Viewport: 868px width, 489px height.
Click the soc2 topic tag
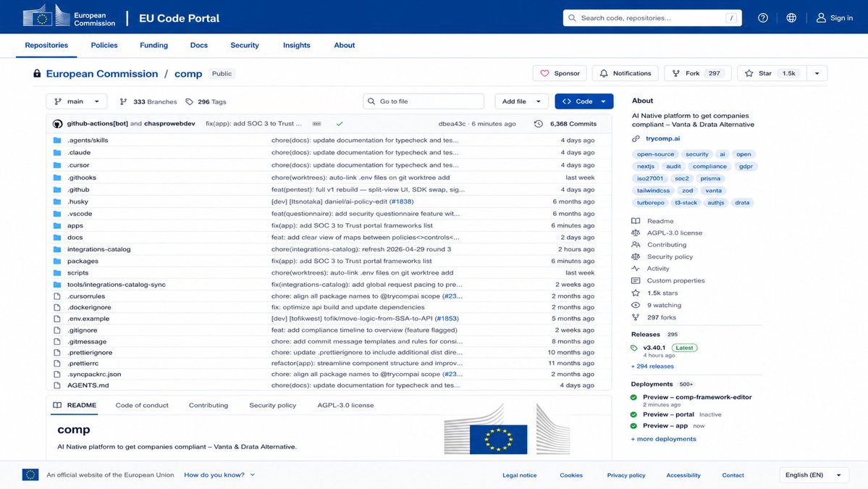point(681,178)
